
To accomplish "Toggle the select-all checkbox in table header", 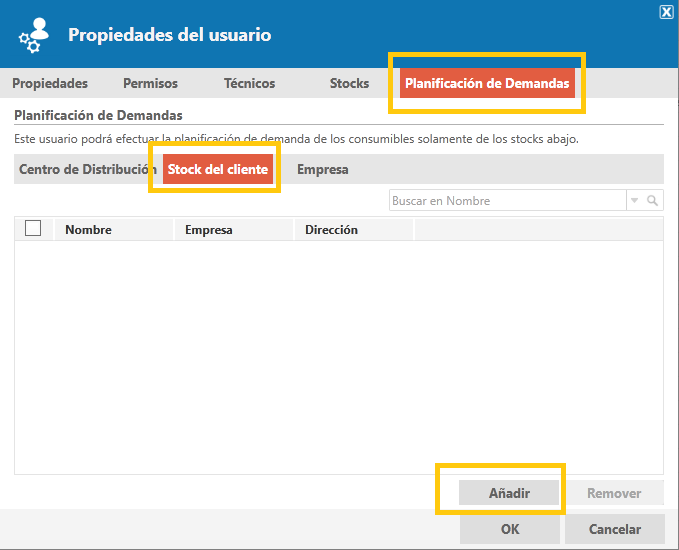I will pyautogui.click(x=33, y=228).
